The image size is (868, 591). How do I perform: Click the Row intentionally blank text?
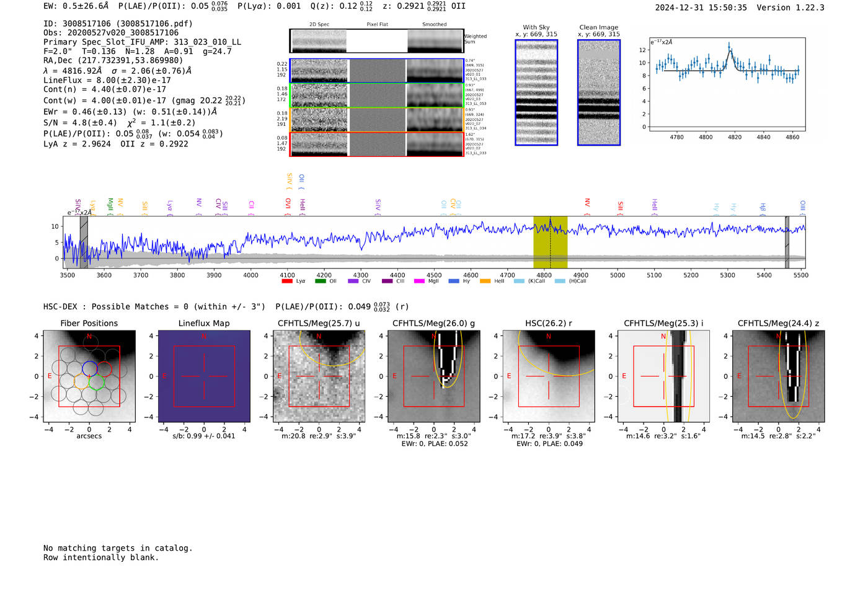point(101,558)
